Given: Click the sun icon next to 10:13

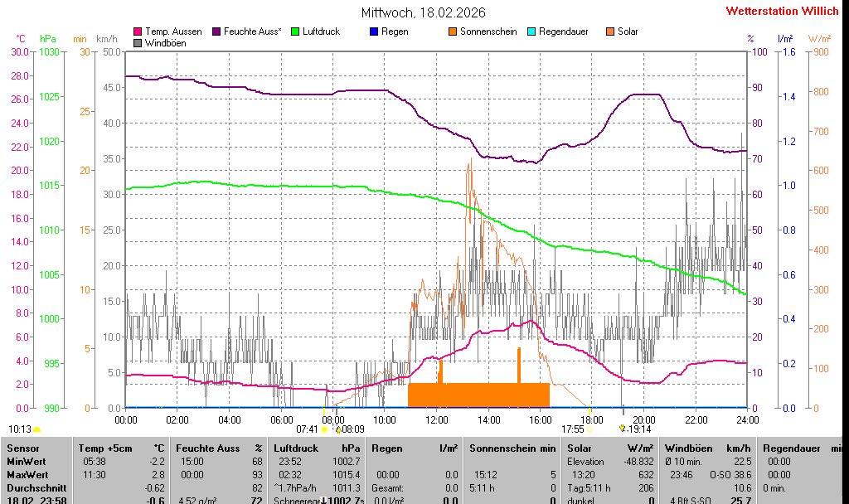Looking at the screenshot, I should [x=37, y=429].
